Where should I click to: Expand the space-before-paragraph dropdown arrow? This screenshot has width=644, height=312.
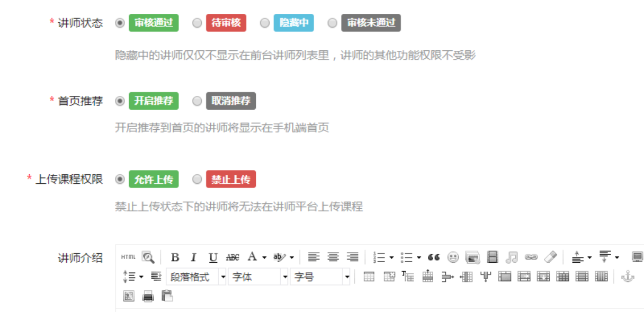point(590,258)
